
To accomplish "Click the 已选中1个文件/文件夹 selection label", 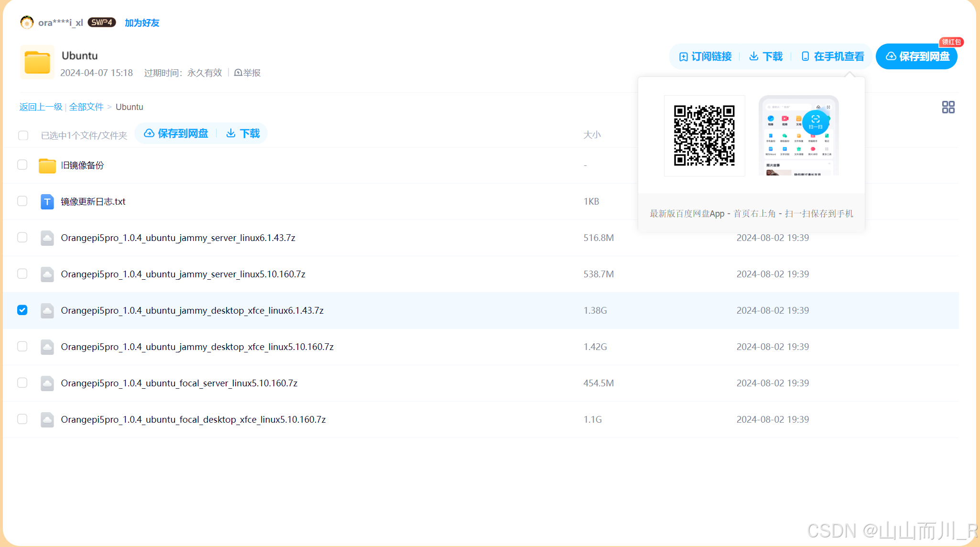I will pos(84,136).
